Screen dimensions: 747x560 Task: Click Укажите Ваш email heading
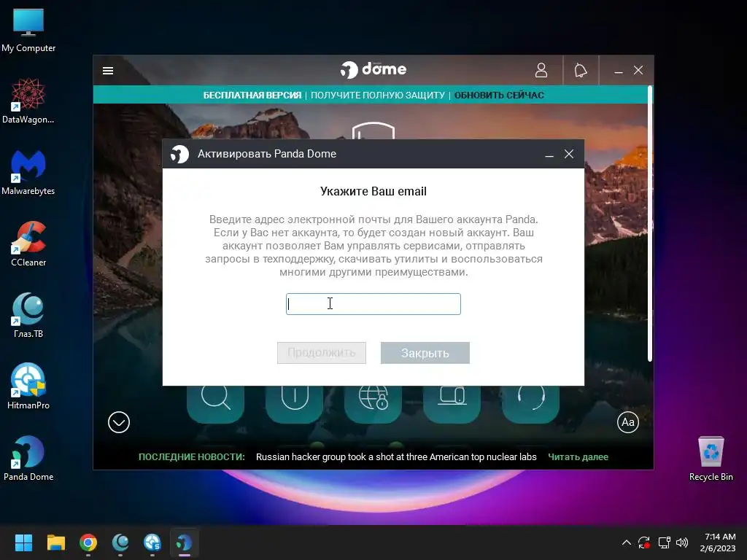(373, 192)
